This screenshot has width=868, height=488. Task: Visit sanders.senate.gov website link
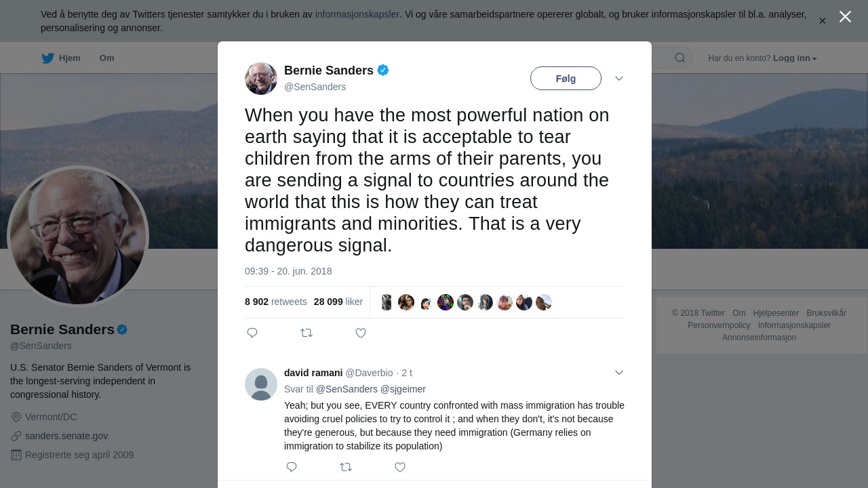pyautogui.click(x=66, y=436)
